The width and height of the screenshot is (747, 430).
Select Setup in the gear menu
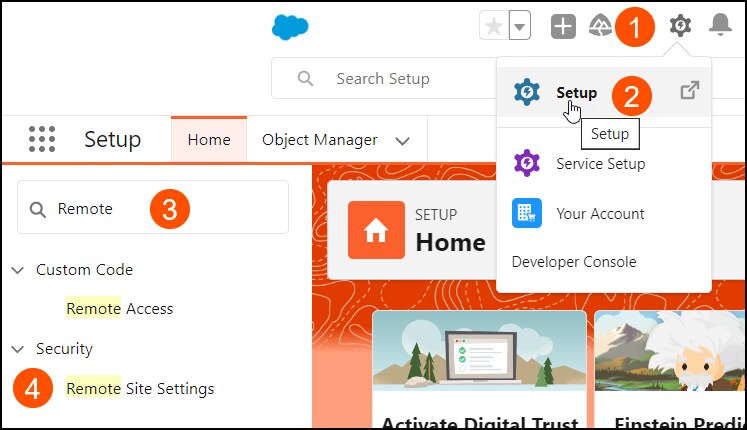point(604,91)
